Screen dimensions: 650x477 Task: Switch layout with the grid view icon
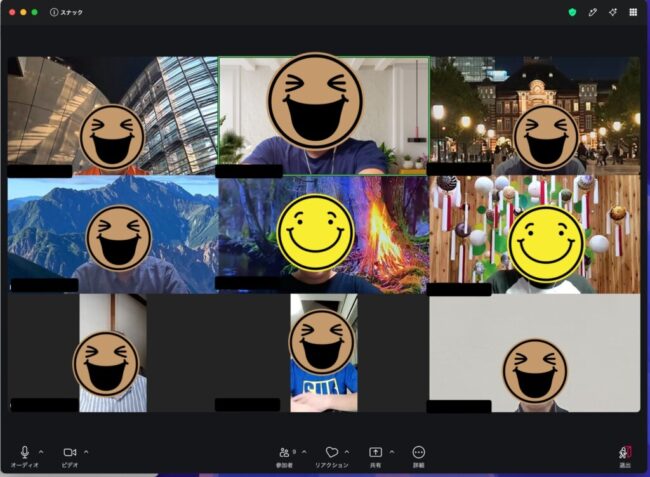633,12
